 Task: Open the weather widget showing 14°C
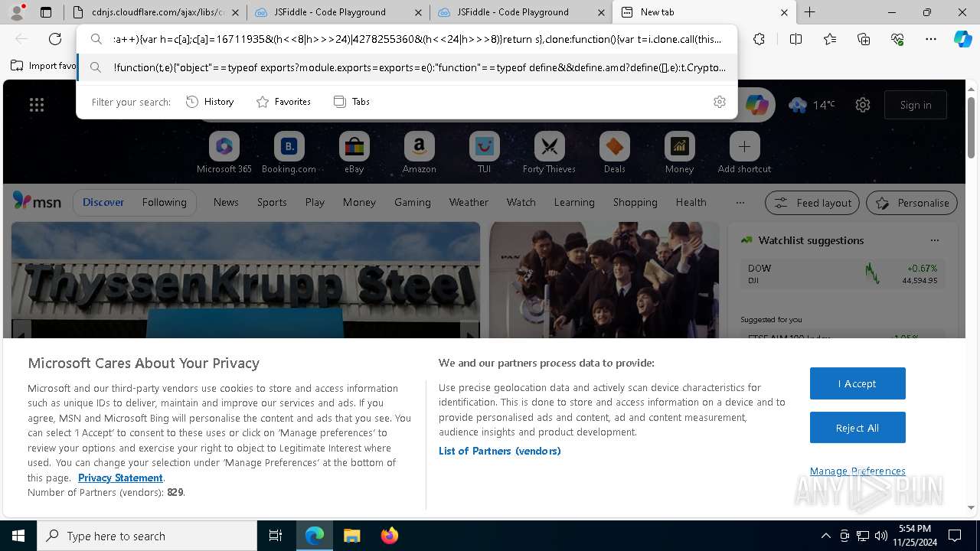click(812, 105)
